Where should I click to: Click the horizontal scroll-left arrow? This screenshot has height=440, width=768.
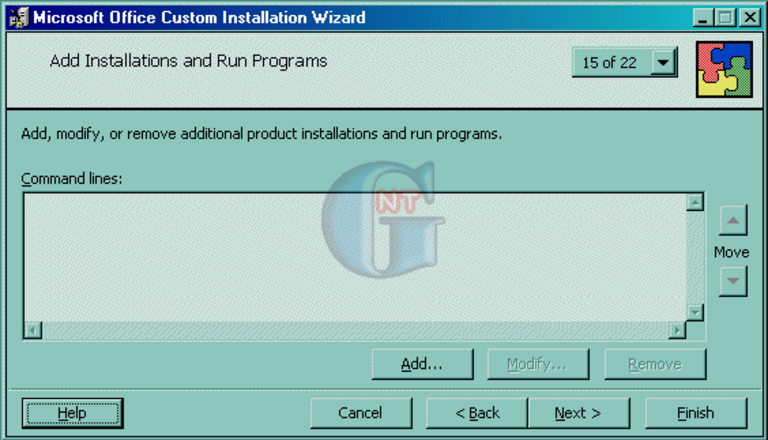tap(33, 330)
